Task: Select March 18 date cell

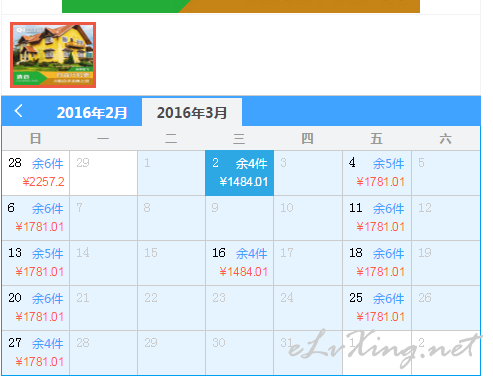Action: pos(377,263)
